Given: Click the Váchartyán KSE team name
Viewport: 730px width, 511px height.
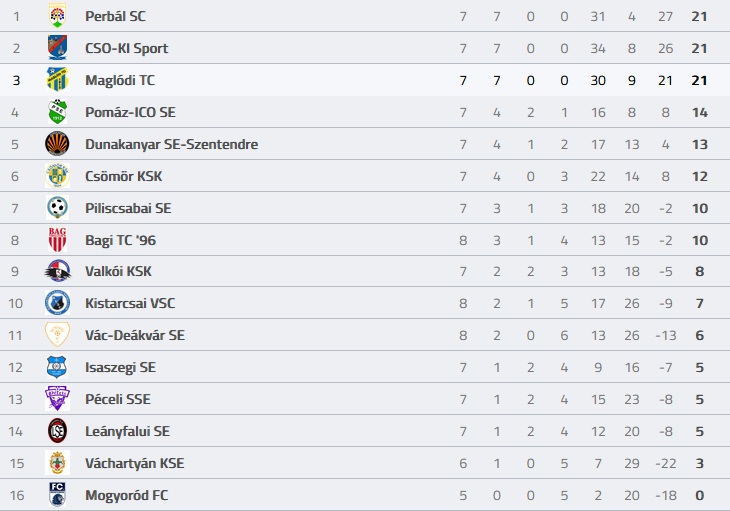Looking at the screenshot, I should pos(135,463).
